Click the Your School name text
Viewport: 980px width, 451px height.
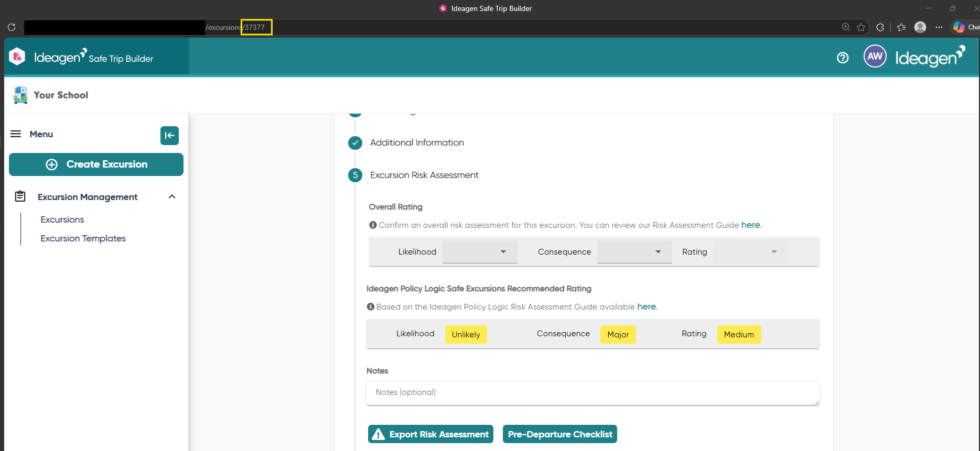click(61, 95)
